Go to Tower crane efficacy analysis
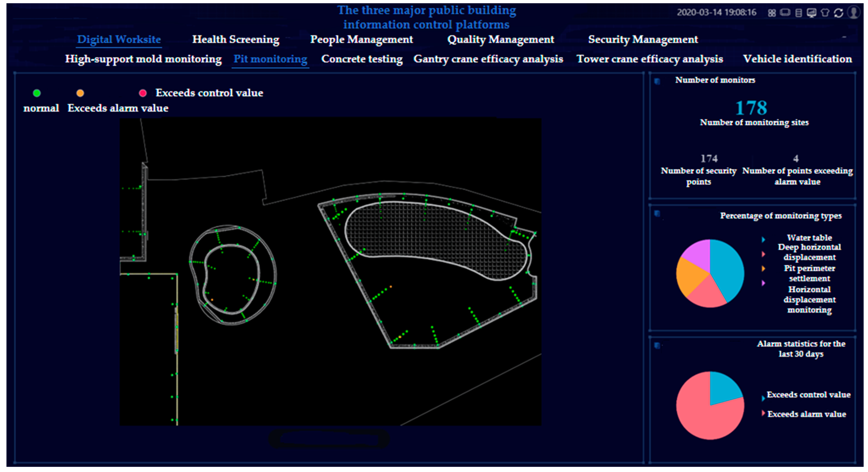 click(650, 59)
